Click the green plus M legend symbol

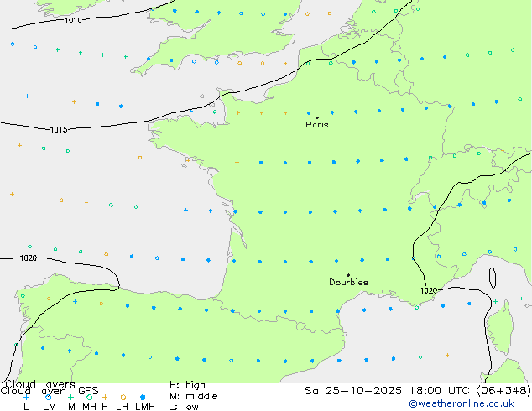pos(70,397)
